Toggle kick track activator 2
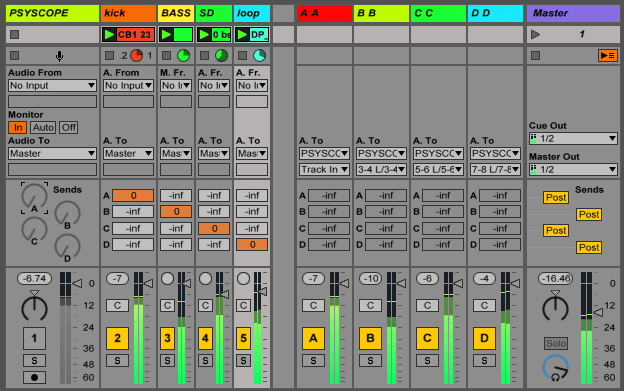Screen dimensions: 624x391 pyautogui.click(x=117, y=338)
